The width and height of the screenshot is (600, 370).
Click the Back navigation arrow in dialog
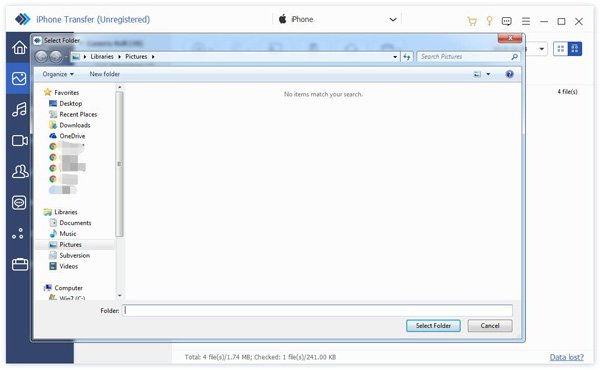[41, 57]
